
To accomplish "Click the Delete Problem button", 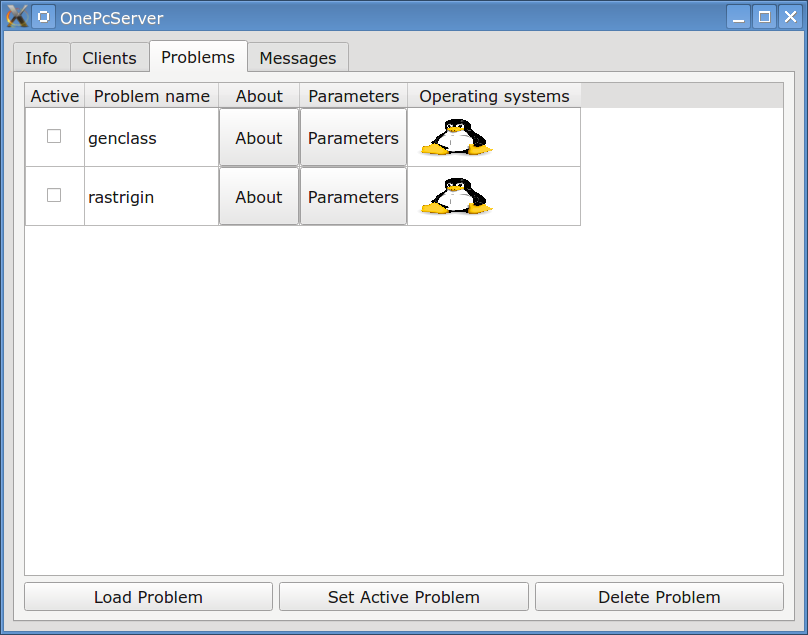I will [659, 596].
